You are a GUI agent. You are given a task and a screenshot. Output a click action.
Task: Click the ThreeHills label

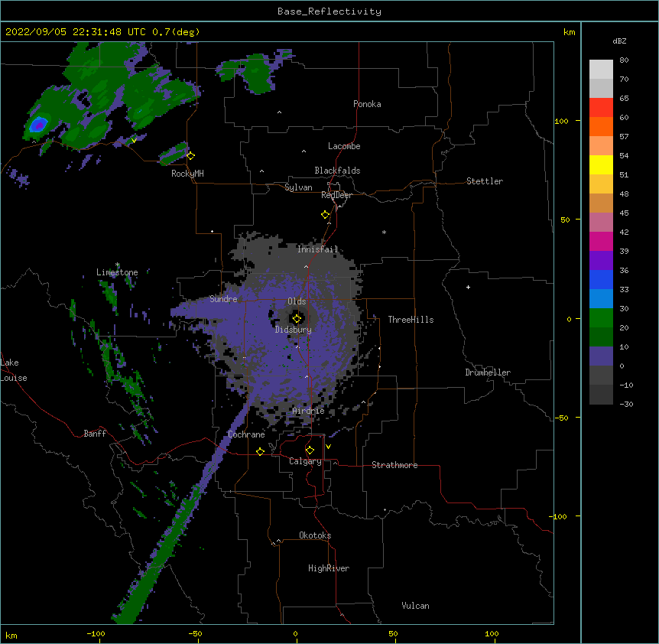[411, 320]
